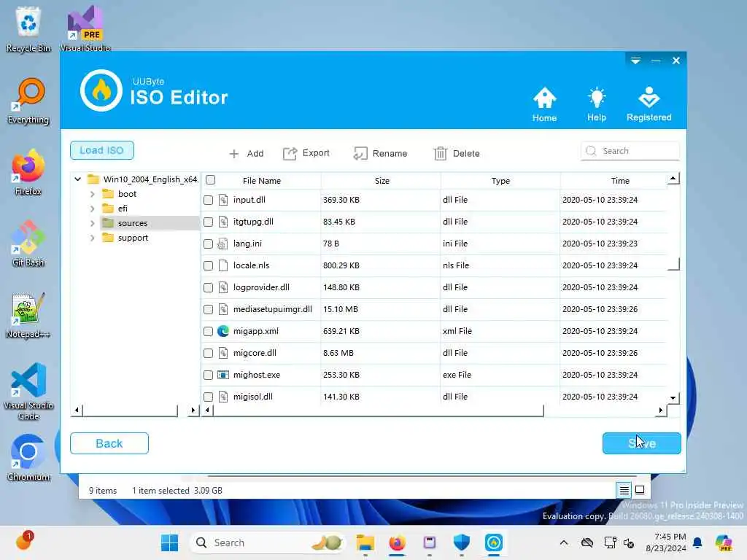Open the title bar dropdown menu icon

635,61
